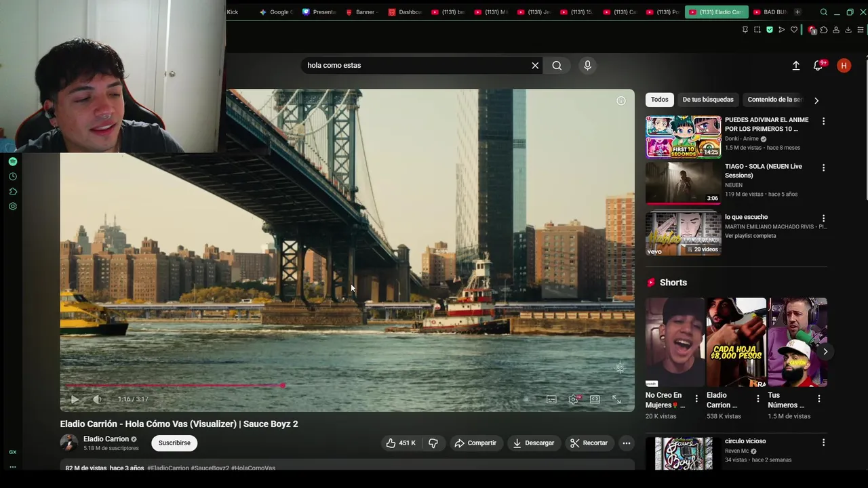Enter fullscreen on the video player

point(616,399)
